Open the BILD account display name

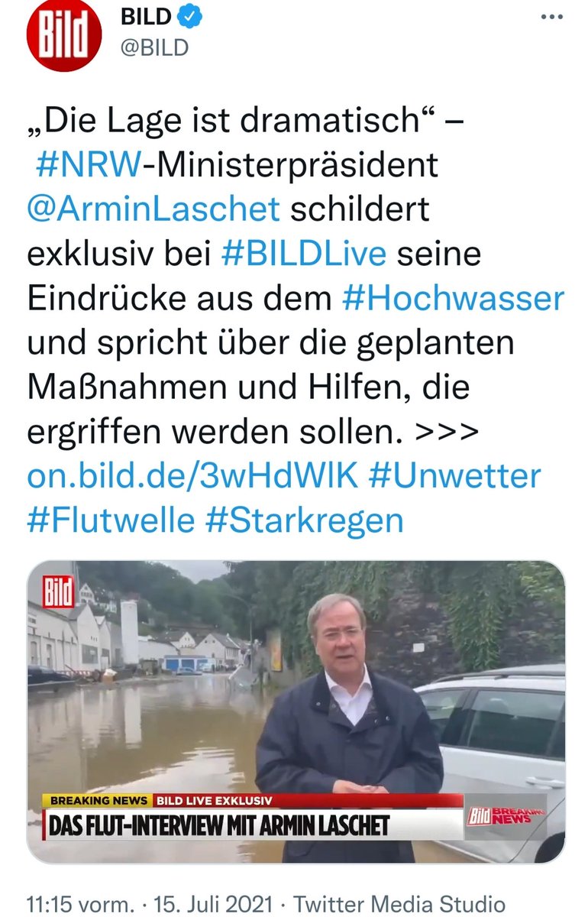[x=146, y=18]
